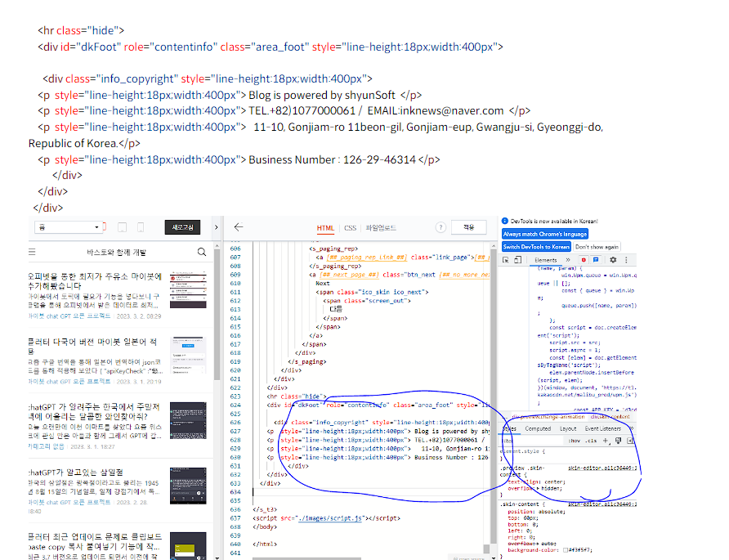Select the tablet preview device icon
The image size is (729, 560).
[123, 227]
